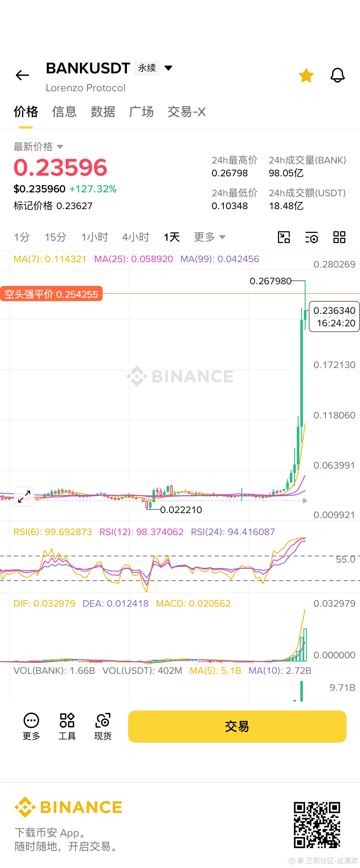Tap the Binance QR code
Viewport: 360px width, 868px height.
(317, 825)
